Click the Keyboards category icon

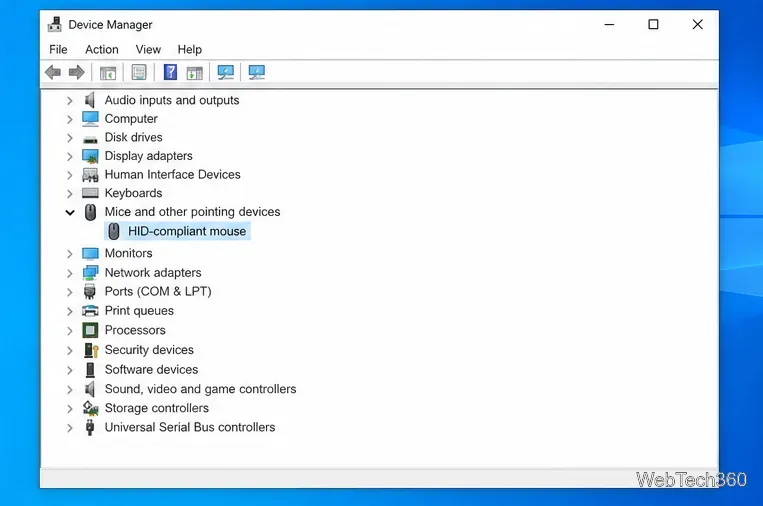90,193
